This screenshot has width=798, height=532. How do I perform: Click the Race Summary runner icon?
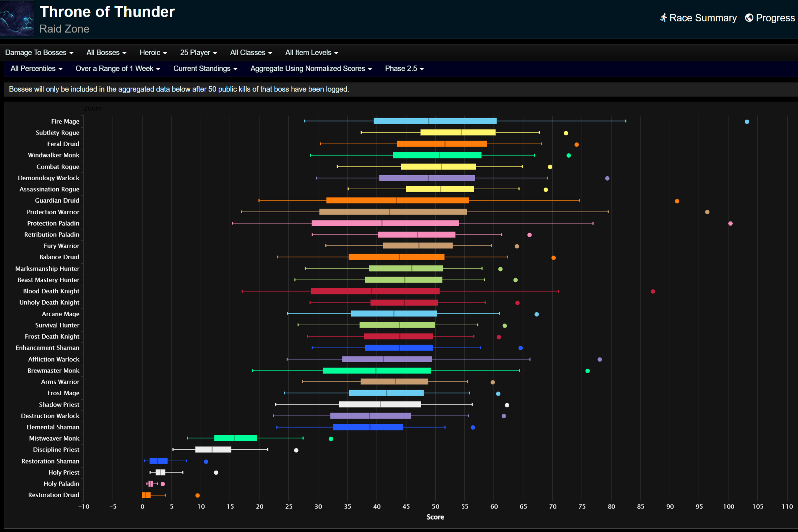coord(663,18)
